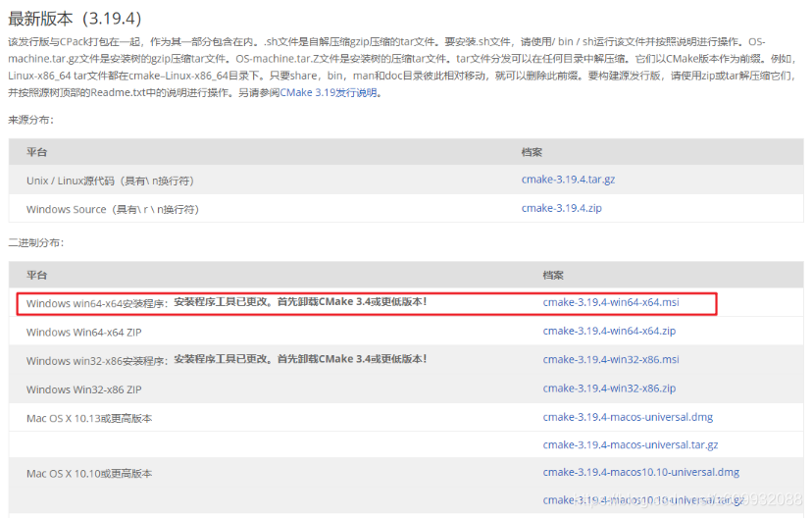812x518 pixels.
Task: Download cmake-3.19.4-win64-x64.zip file
Action: pos(609,331)
